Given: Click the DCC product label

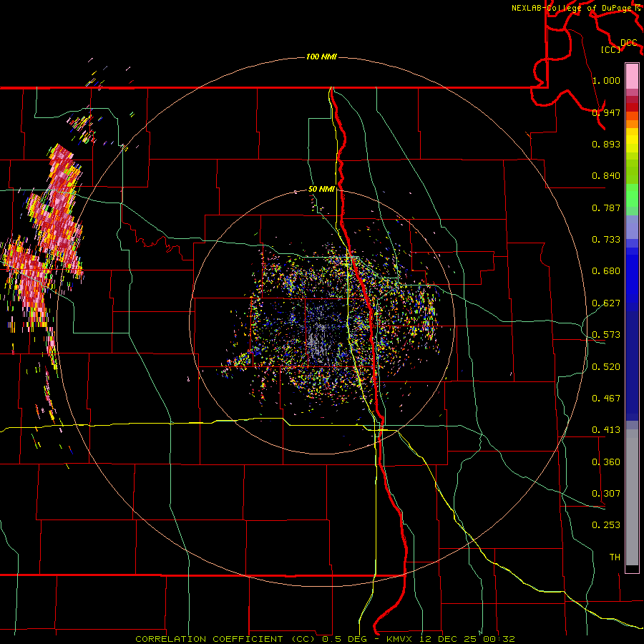Looking at the screenshot, I should (x=628, y=43).
